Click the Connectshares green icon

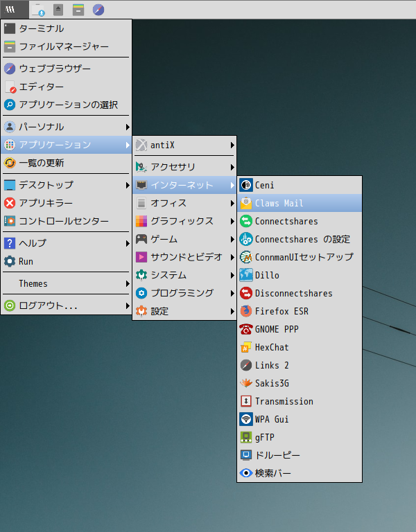246,221
